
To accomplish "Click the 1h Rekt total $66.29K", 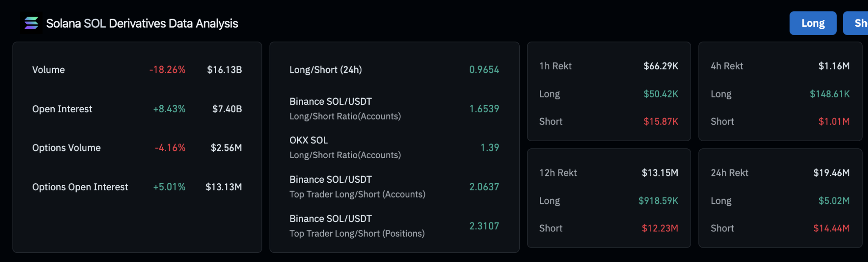I will [661, 66].
